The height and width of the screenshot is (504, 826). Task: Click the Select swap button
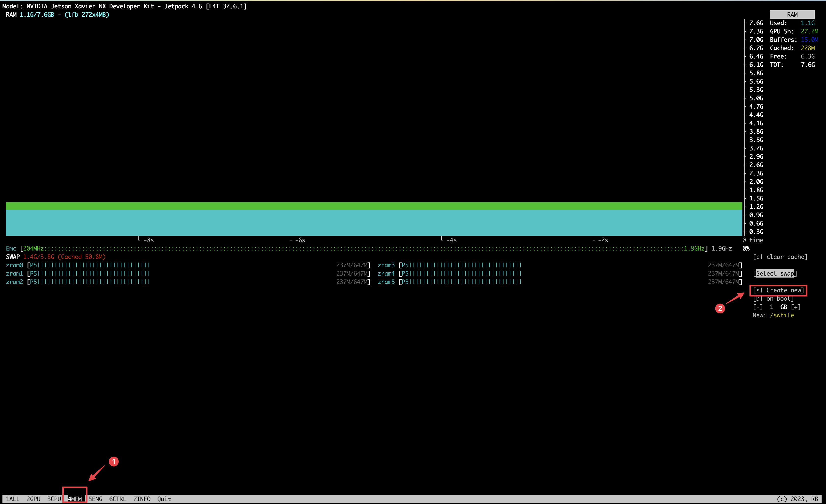tap(775, 274)
